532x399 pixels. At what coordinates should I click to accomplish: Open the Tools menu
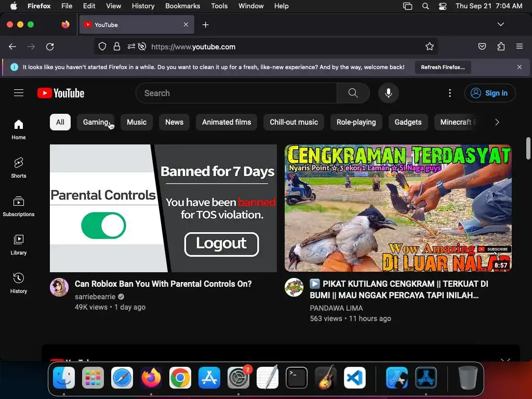(219, 6)
